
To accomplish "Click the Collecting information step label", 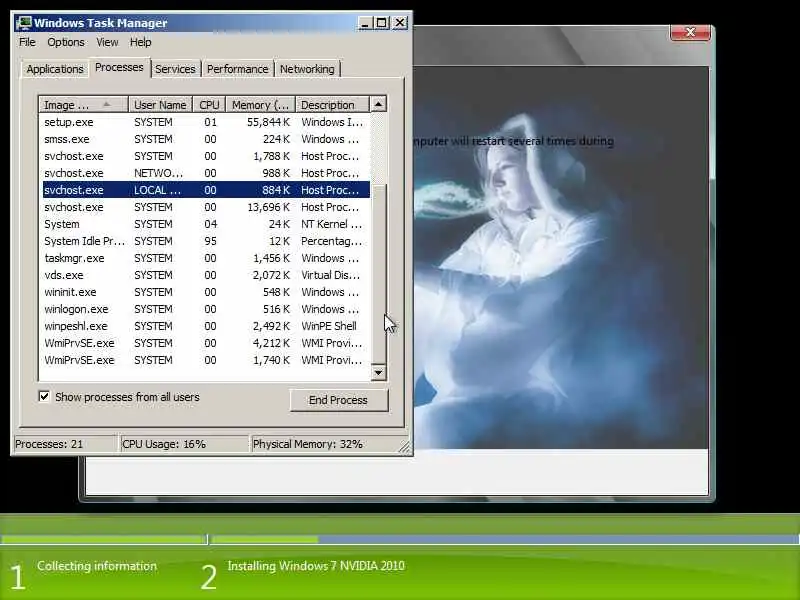I will click(x=97, y=566).
